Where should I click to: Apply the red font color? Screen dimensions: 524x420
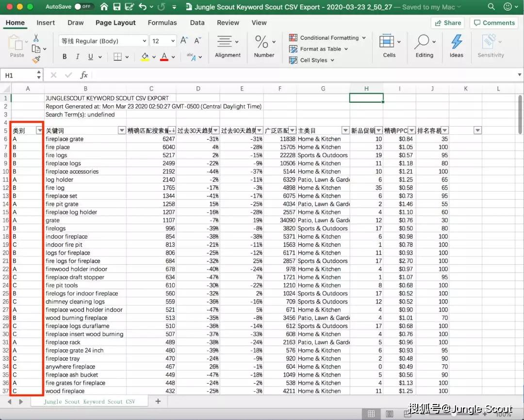(x=164, y=57)
